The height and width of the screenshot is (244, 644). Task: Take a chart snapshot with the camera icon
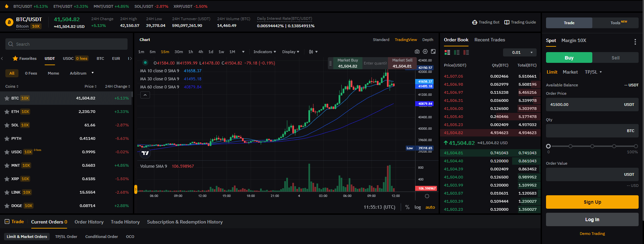point(417,52)
